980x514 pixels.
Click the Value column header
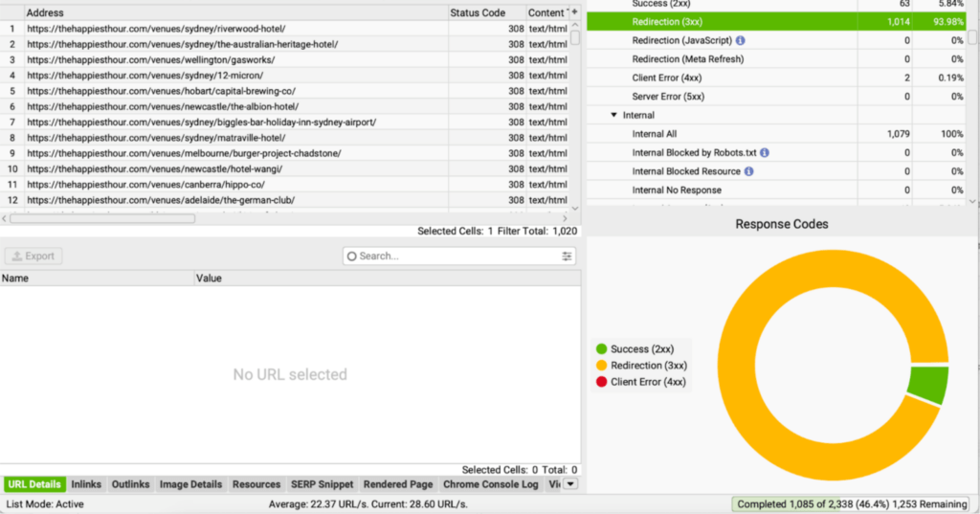[x=388, y=279]
